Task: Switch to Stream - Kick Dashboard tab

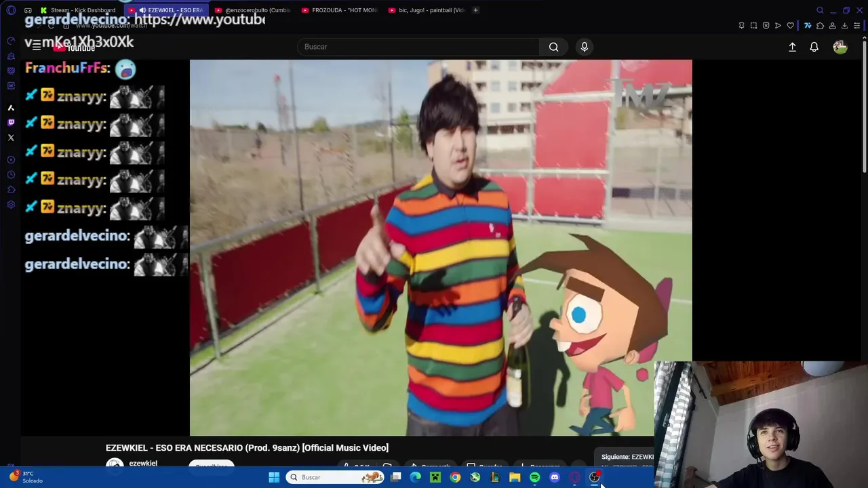Action: pyautogui.click(x=80, y=10)
